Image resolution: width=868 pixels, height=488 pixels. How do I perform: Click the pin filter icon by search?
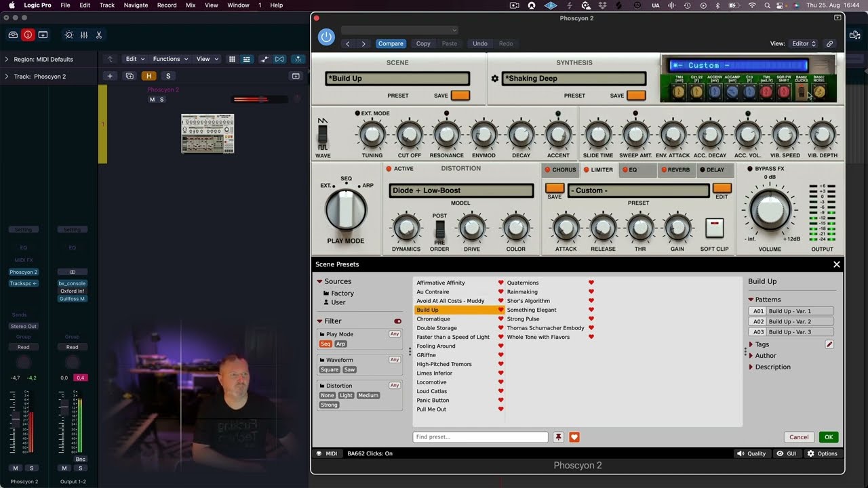click(558, 437)
